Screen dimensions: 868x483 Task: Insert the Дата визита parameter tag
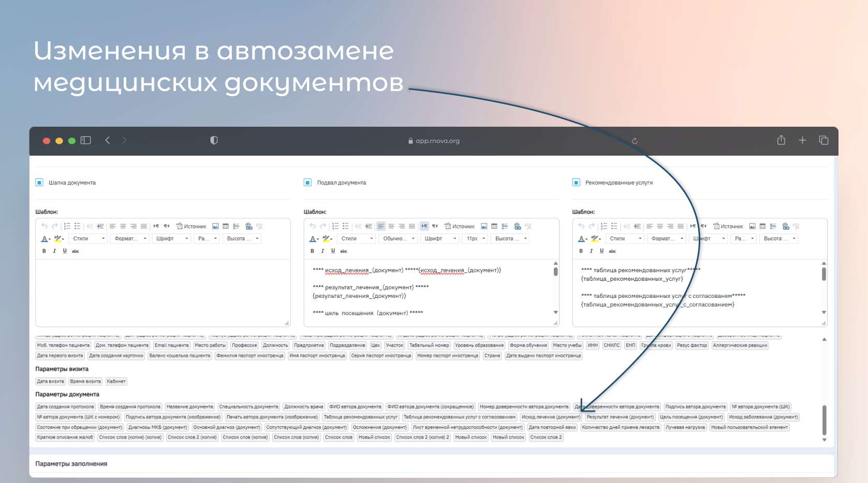click(x=50, y=382)
